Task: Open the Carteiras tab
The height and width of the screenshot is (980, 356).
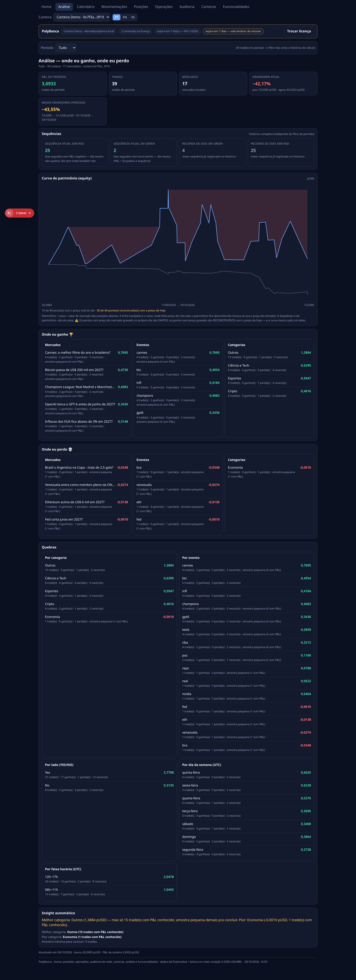Action: [208, 7]
